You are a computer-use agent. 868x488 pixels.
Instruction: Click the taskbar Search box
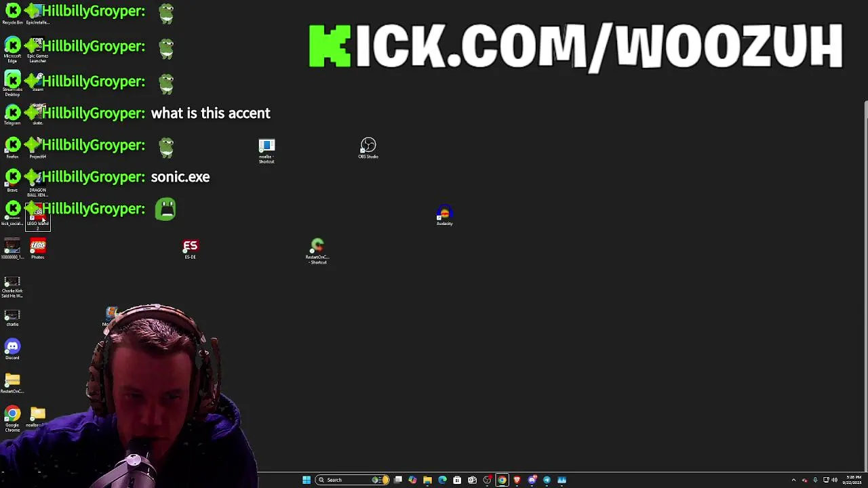(x=353, y=480)
